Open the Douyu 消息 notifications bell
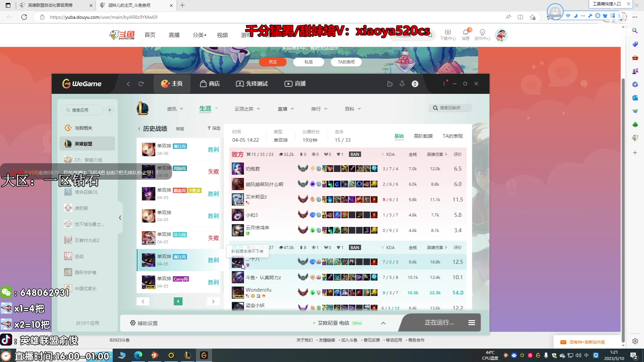 [x=466, y=35]
